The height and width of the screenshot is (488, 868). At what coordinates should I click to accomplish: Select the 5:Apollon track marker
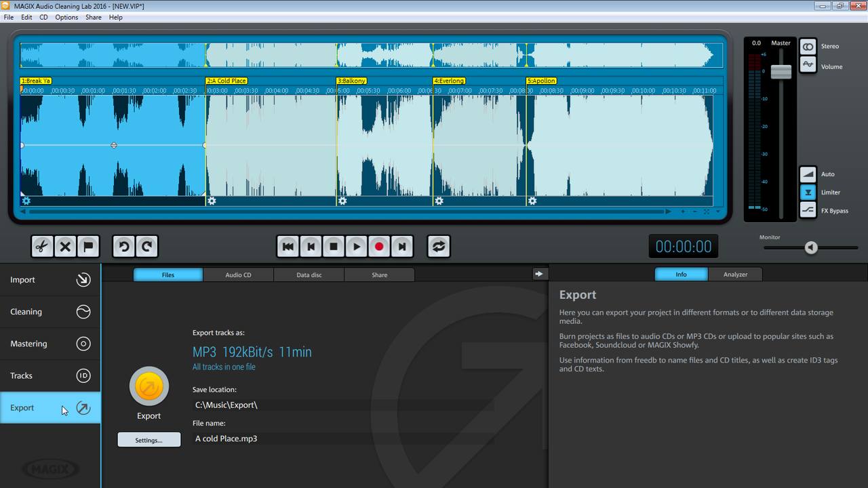coord(541,81)
